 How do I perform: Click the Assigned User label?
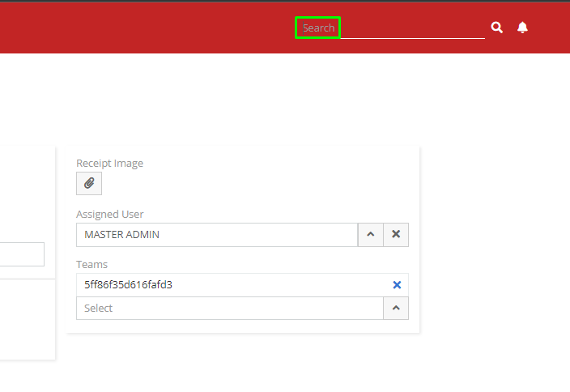[109, 214]
